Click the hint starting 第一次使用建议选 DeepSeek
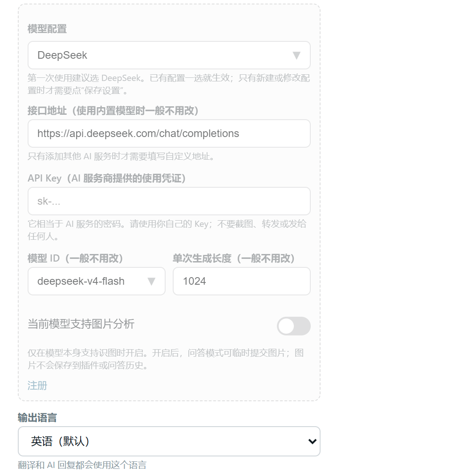This screenshot has height=476, width=463. pos(169,84)
